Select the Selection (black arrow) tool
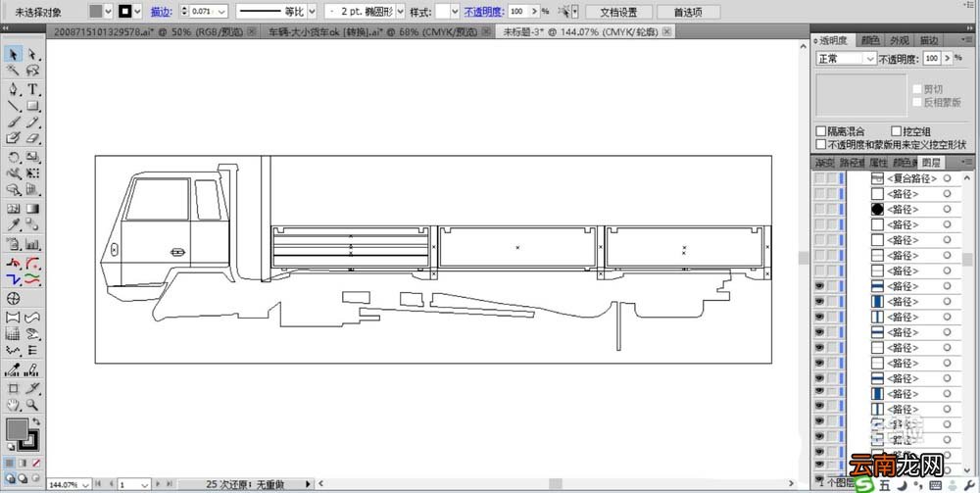Viewport: 980px width, 493px height. pos(14,54)
